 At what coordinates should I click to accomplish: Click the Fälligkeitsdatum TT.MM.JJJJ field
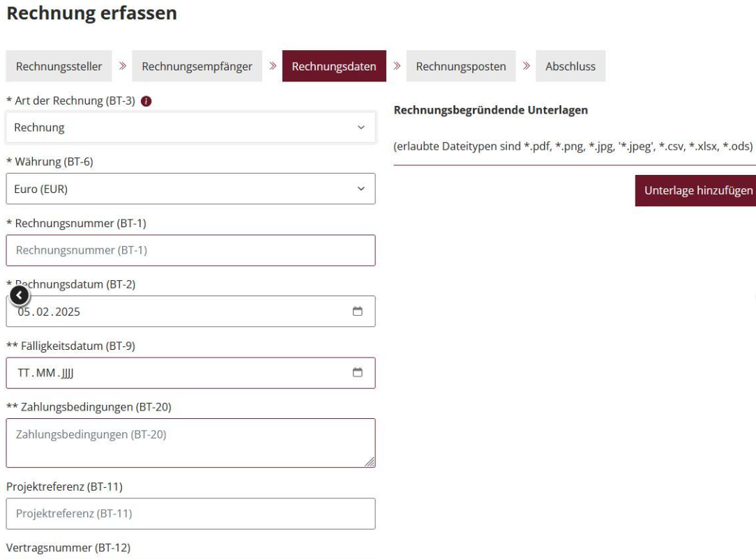(x=174, y=373)
